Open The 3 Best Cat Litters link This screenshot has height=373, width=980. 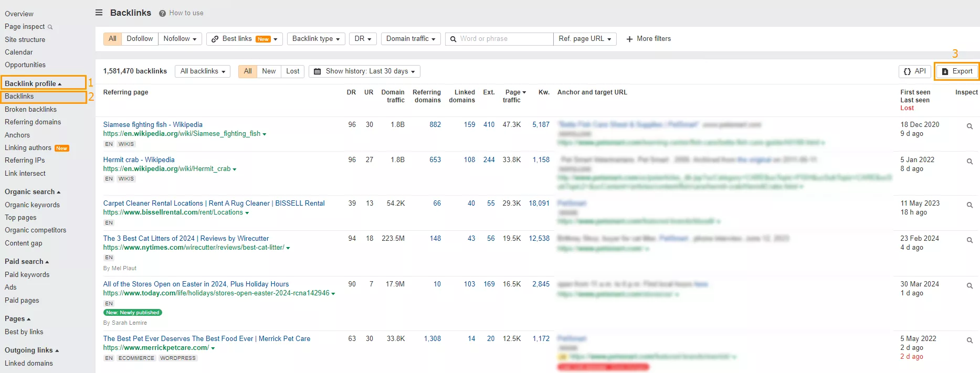tap(186, 239)
